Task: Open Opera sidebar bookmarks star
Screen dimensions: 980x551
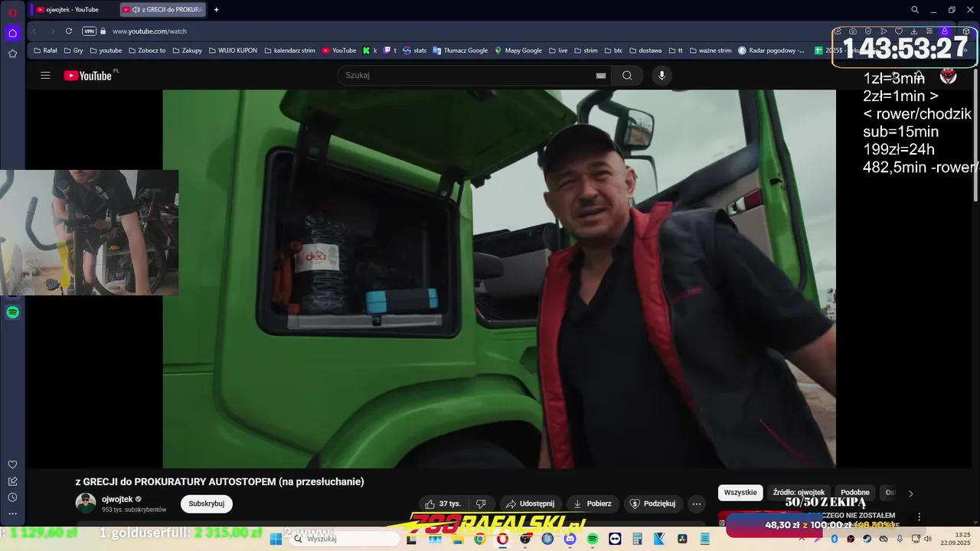Action: tap(12, 54)
